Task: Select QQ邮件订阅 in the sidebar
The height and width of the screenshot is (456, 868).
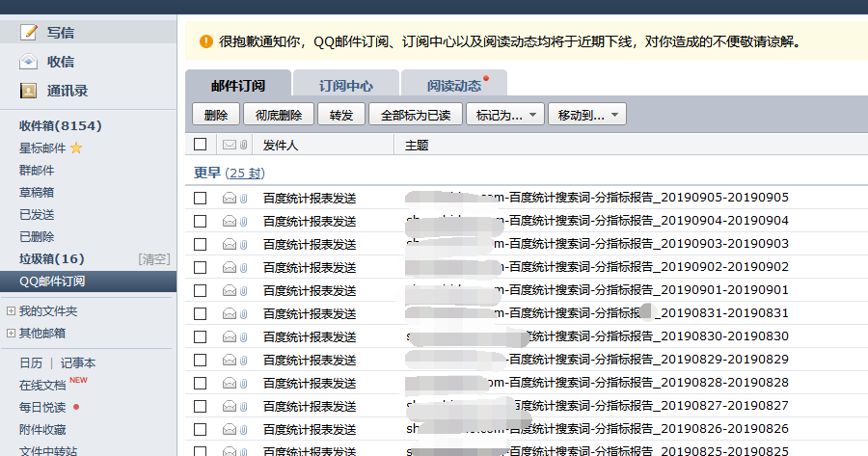Action: (x=88, y=282)
